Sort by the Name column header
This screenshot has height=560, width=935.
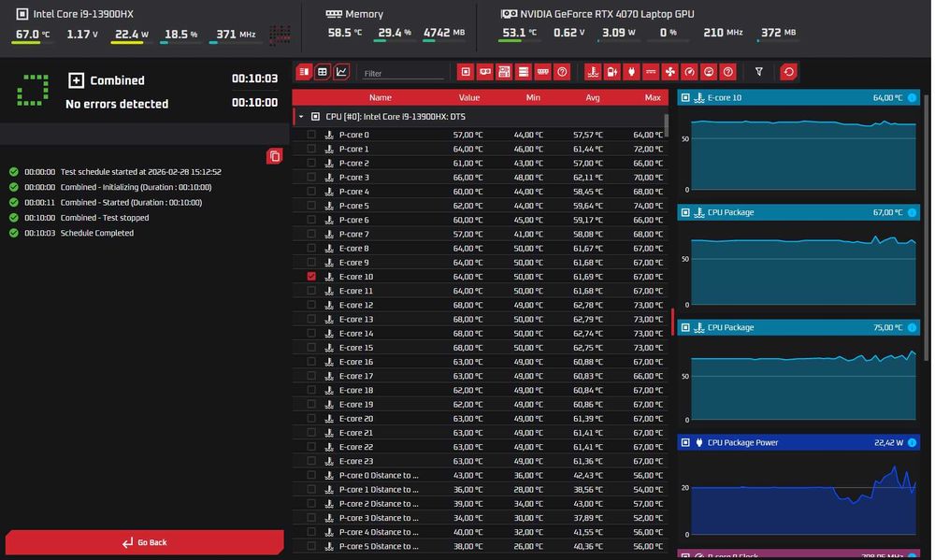[x=380, y=98]
